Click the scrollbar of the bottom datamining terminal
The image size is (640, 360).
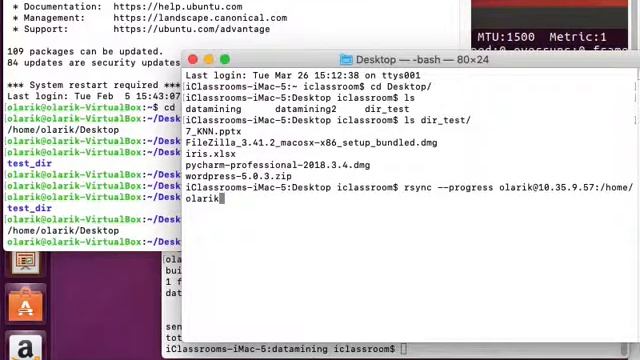click(624, 349)
